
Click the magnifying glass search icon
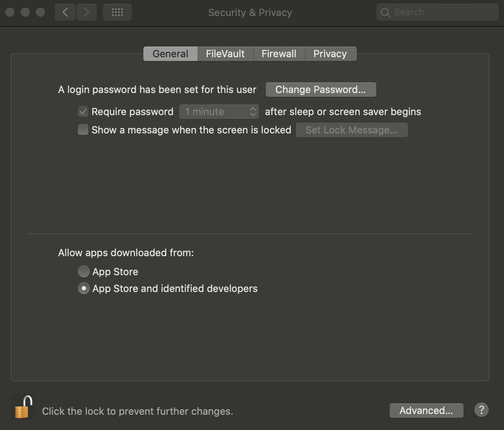click(385, 13)
